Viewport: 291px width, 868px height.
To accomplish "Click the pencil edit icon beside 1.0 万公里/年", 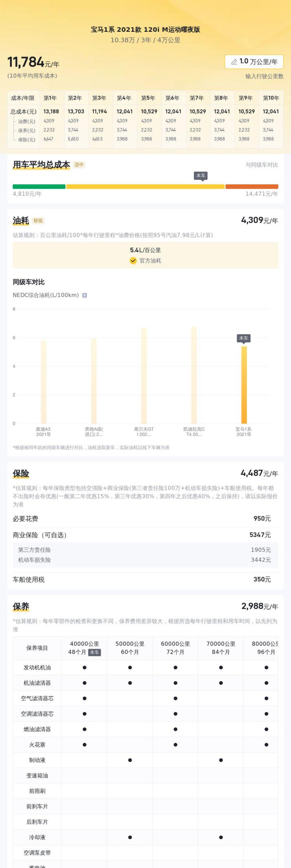I will pyautogui.click(x=234, y=62).
